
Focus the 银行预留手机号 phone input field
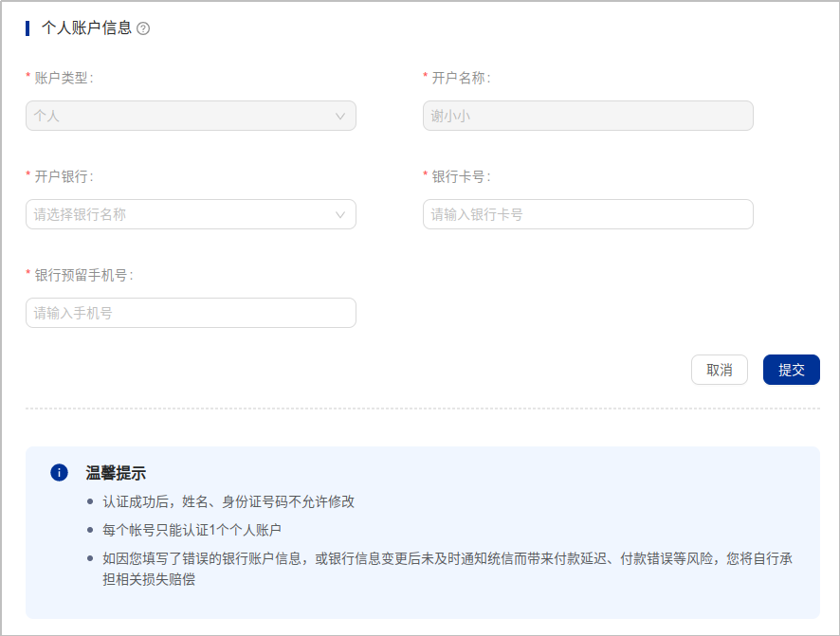(x=191, y=313)
